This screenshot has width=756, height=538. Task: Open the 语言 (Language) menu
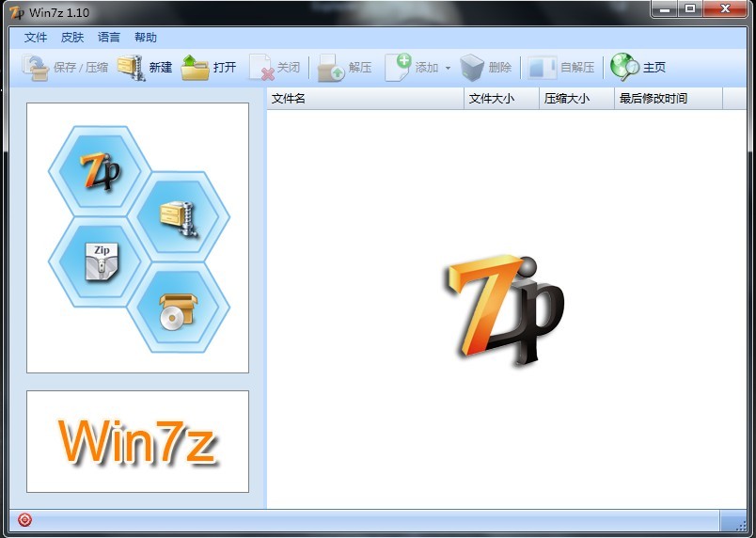pyautogui.click(x=109, y=38)
